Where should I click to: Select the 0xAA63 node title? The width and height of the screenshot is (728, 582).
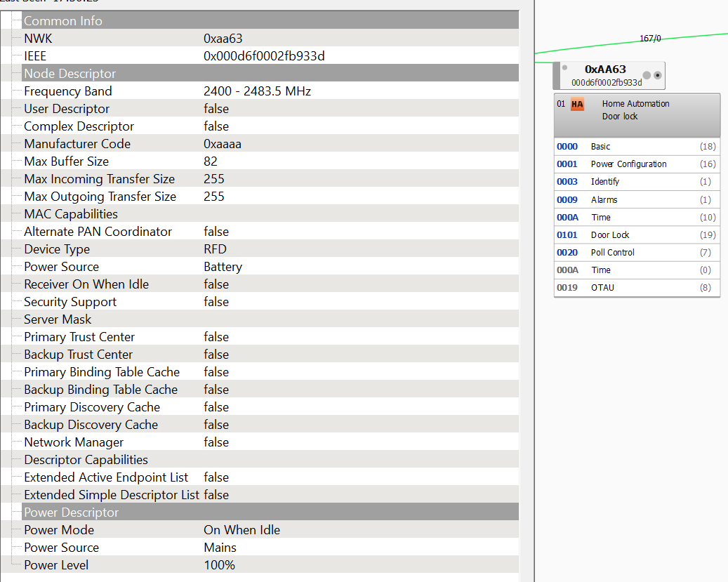click(605, 70)
